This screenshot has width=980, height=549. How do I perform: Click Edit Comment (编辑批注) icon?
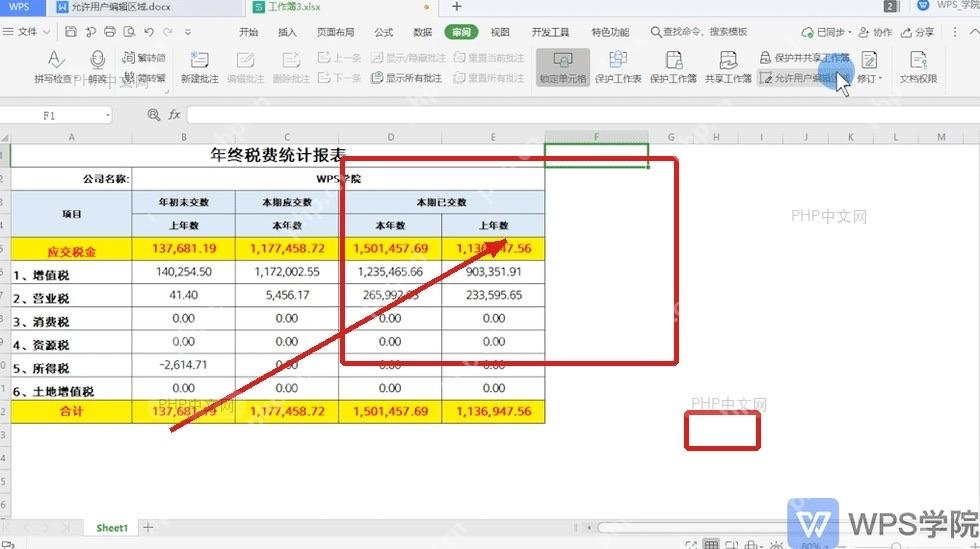pyautogui.click(x=245, y=68)
